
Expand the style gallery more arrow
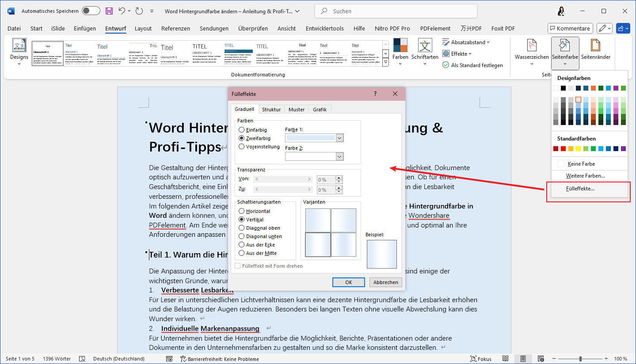(385, 63)
